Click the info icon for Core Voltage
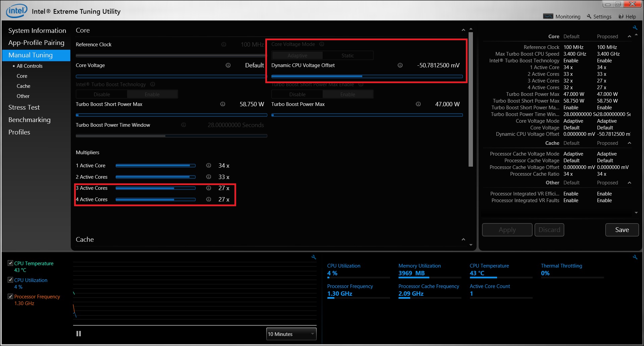The image size is (644, 346). click(228, 65)
